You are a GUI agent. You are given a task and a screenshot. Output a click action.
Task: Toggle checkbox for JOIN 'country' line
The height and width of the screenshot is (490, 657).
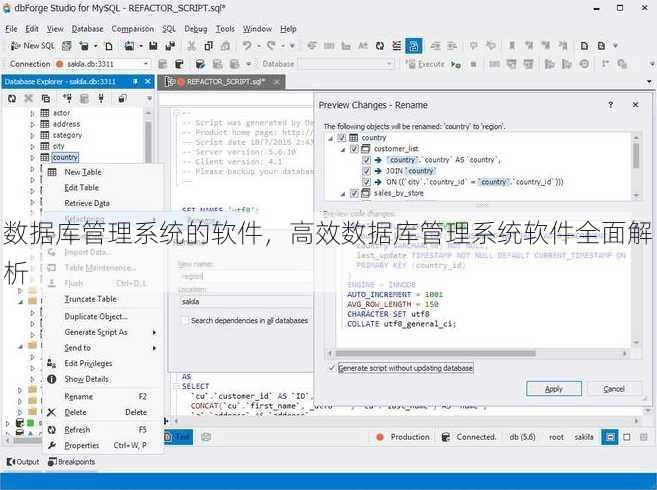tap(366, 171)
